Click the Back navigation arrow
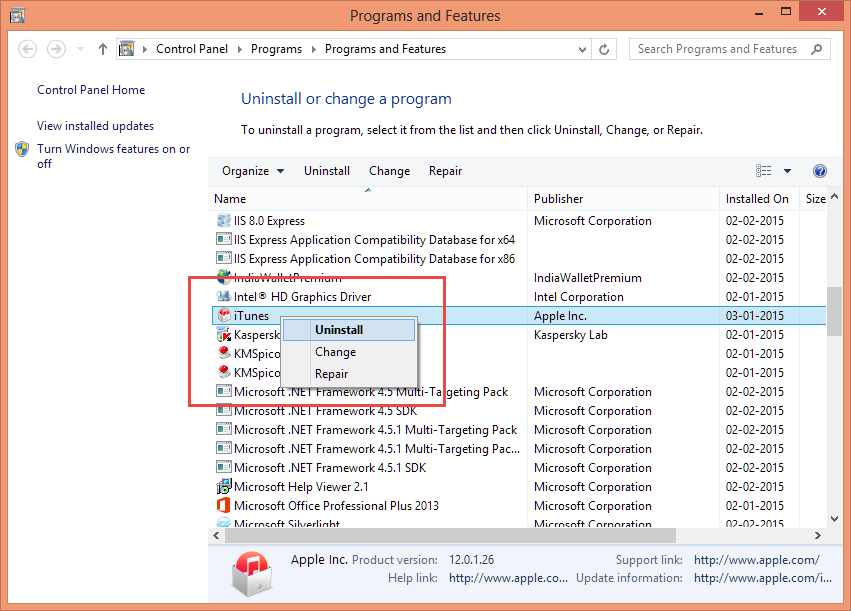 [x=28, y=49]
